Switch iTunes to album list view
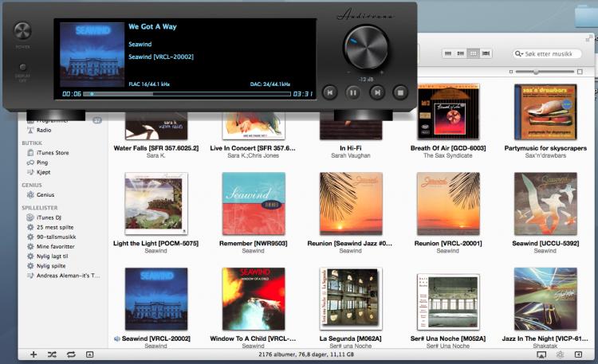This screenshot has width=598, height=364. tap(461, 53)
